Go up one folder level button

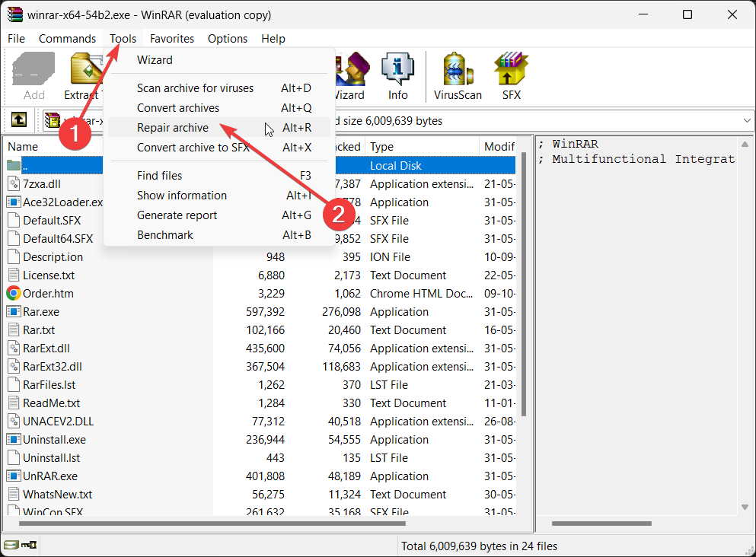coord(19,120)
